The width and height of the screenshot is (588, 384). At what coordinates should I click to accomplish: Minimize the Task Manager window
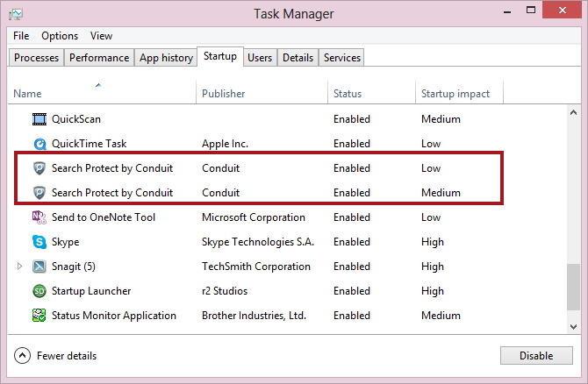507,11
